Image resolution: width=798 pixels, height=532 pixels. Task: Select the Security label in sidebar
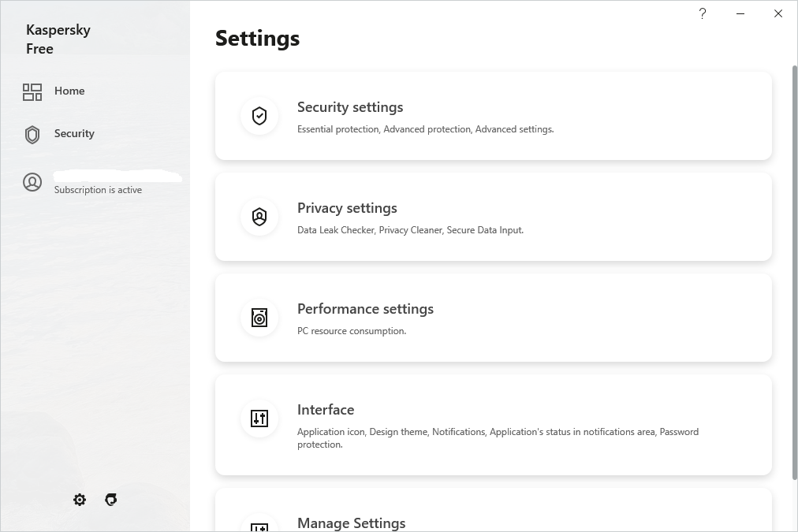coord(74,133)
